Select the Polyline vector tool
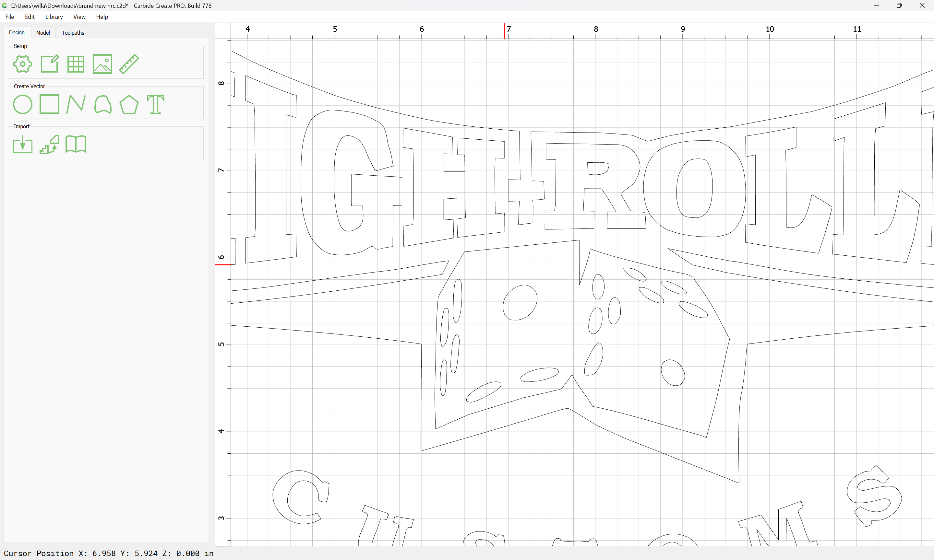This screenshot has height=560, width=934. click(76, 105)
